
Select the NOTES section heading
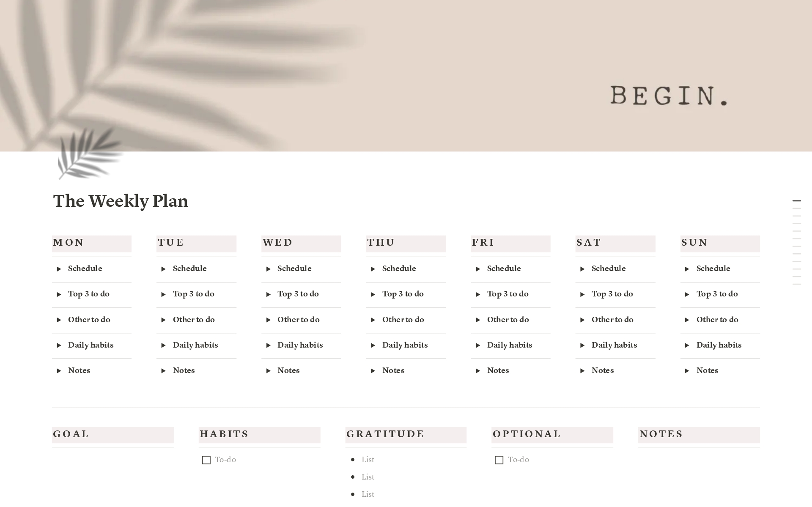[x=661, y=434]
